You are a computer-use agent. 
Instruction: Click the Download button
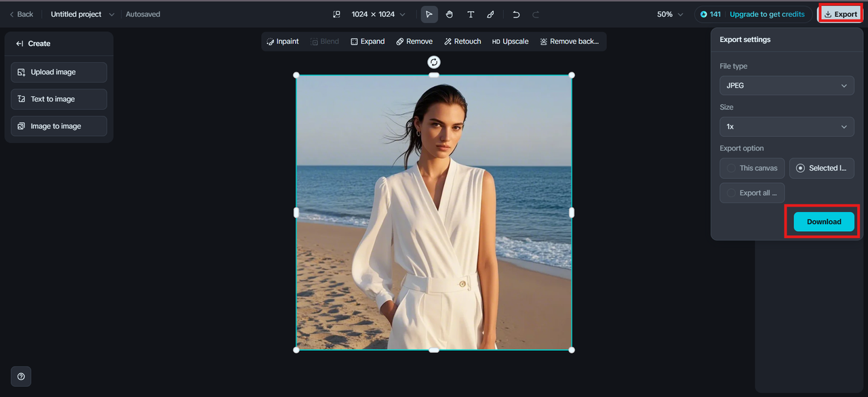pos(824,222)
